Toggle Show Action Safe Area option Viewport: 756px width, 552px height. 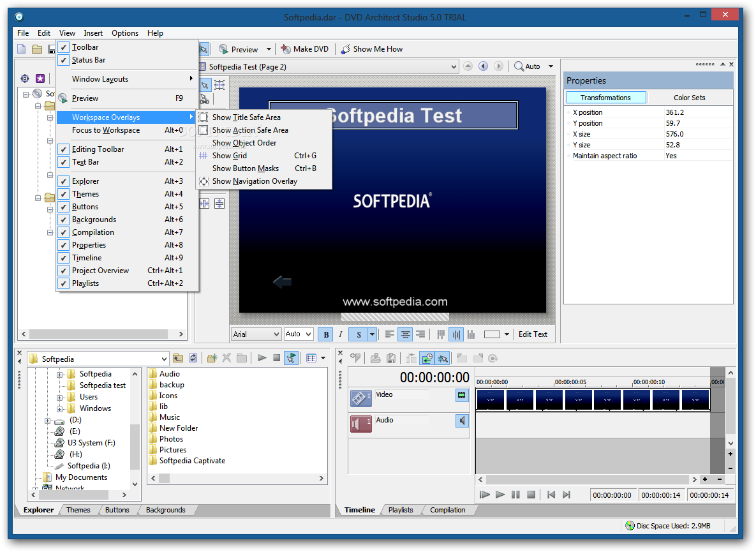tap(250, 130)
